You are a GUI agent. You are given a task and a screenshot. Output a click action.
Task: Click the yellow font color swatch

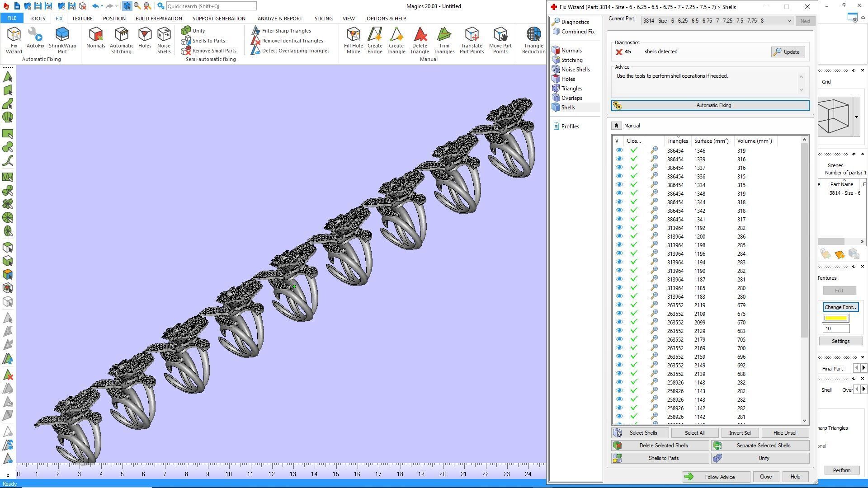click(835, 318)
